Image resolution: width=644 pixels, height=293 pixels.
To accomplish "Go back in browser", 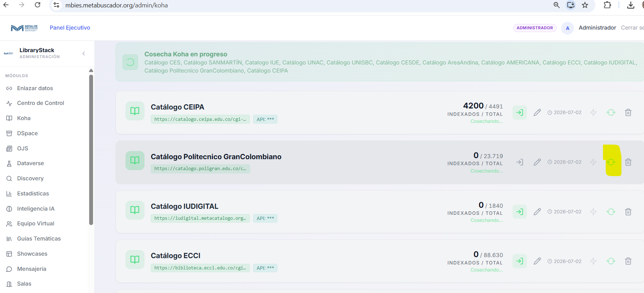I will [6, 5].
